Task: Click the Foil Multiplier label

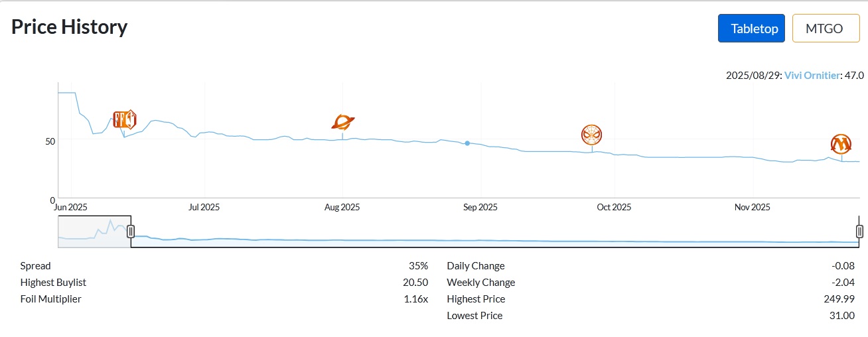Action: tap(50, 299)
